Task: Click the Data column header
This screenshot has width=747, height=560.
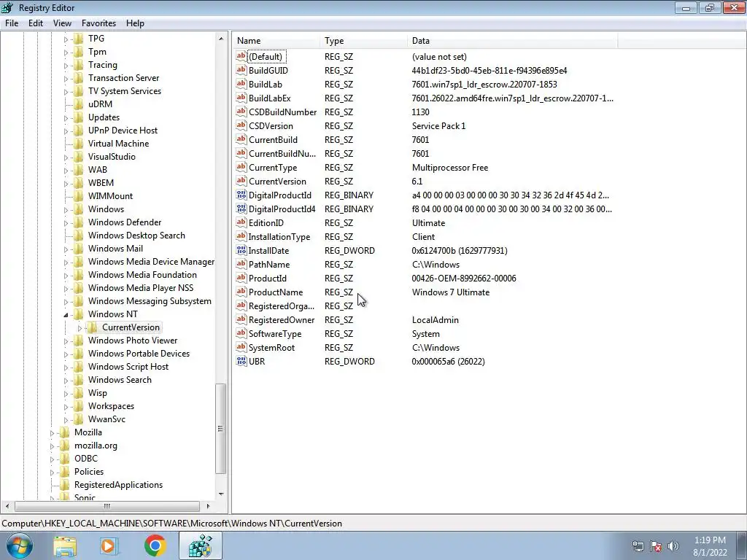Action: tap(513, 41)
